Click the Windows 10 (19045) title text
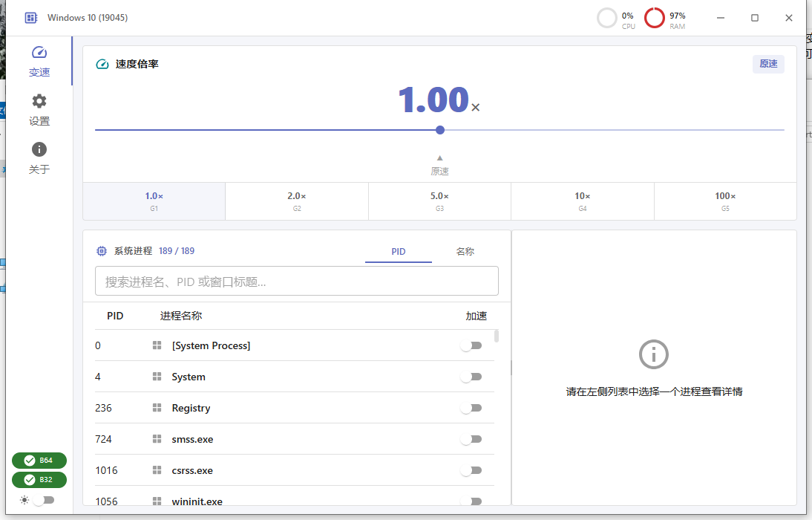Screen dimensions: 812x520 (x=88, y=18)
